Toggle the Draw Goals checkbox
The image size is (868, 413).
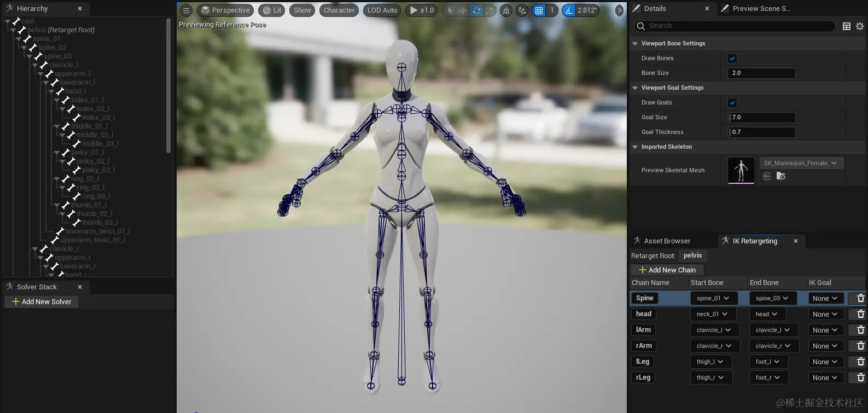click(x=732, y=103)
